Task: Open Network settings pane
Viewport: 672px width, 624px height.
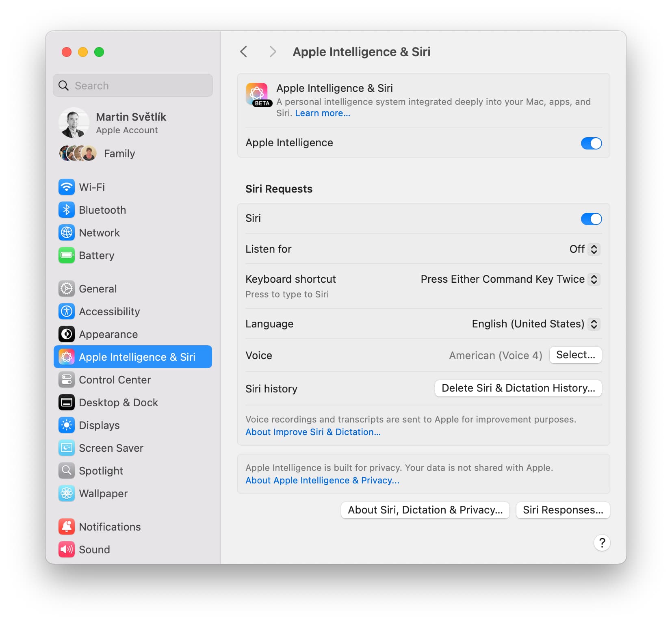Action: click(x=133, y=233)
